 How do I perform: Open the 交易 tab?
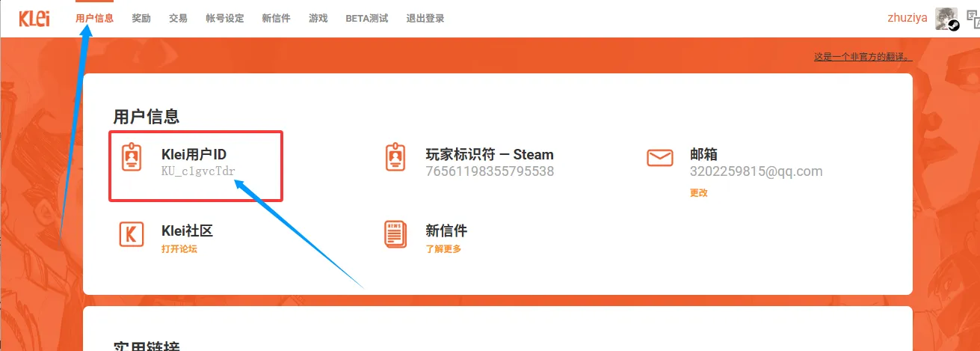[178, 19]
